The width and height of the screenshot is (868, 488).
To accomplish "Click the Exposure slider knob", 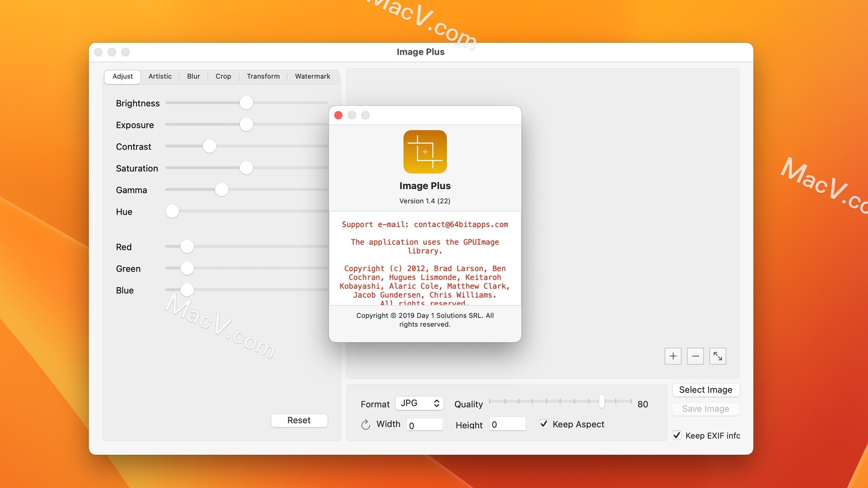I will (246, 124).
